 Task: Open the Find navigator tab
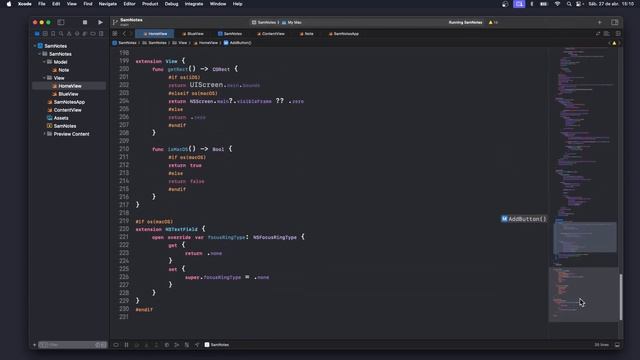61,34
